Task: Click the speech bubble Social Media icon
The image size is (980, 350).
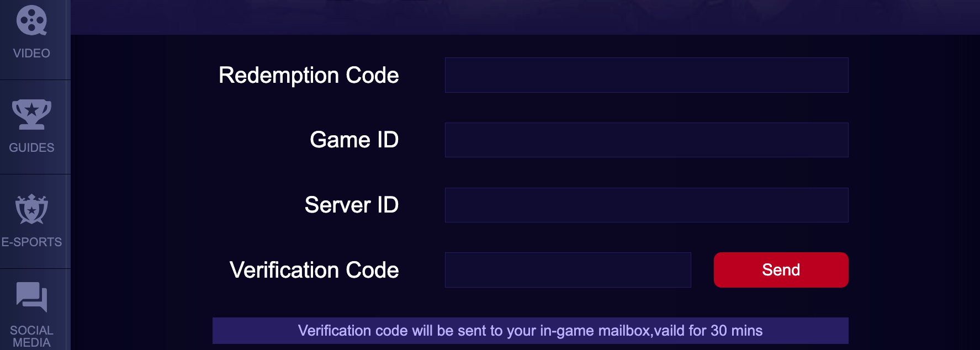Action: [30, 298]
